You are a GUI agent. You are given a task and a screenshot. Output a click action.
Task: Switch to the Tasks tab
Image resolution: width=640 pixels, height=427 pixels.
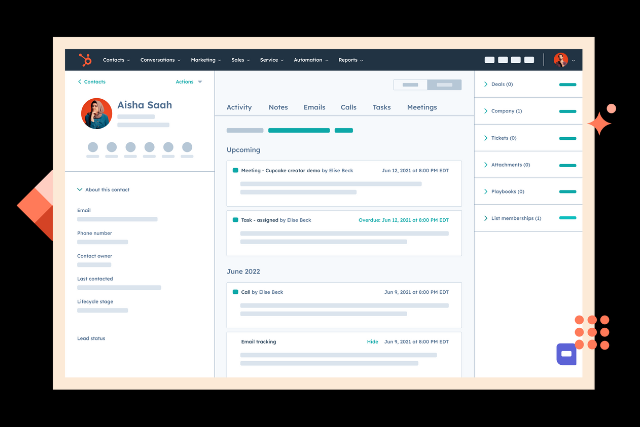pos(382,107)
